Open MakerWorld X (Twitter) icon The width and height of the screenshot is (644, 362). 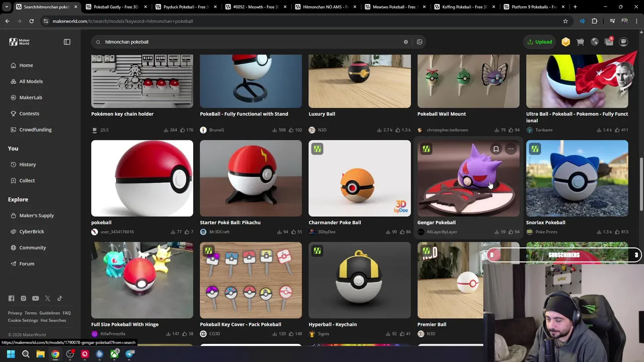47,298
